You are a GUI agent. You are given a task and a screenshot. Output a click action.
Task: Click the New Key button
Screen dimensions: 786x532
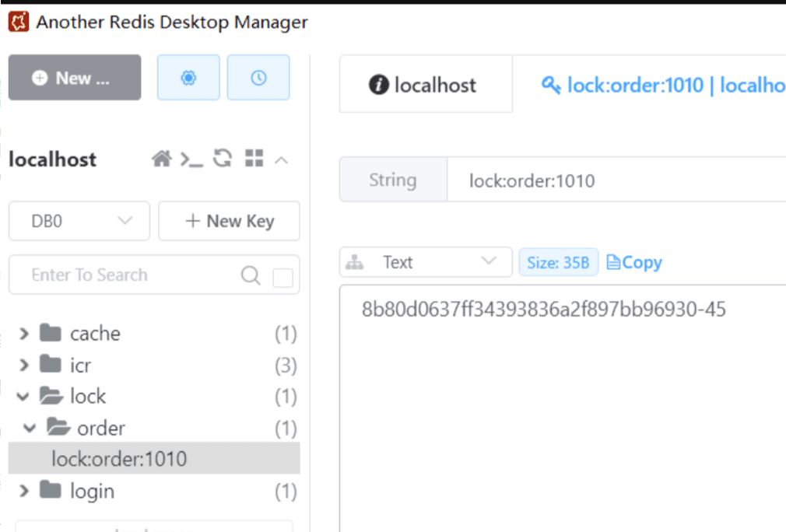tap(229, 221)
